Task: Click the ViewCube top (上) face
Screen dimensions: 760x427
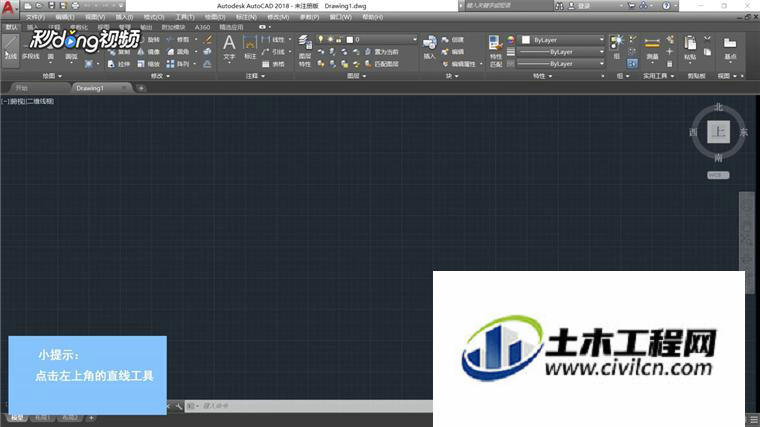Action: pos(718,132)
